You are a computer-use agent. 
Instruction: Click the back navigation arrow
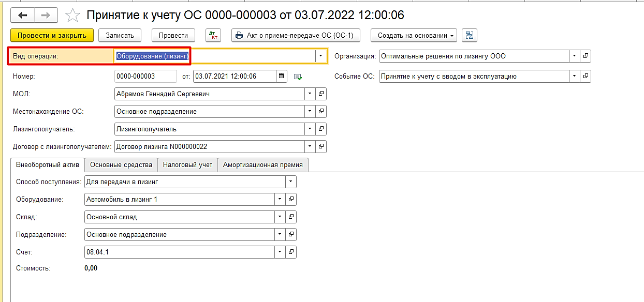tap(22, 16)
